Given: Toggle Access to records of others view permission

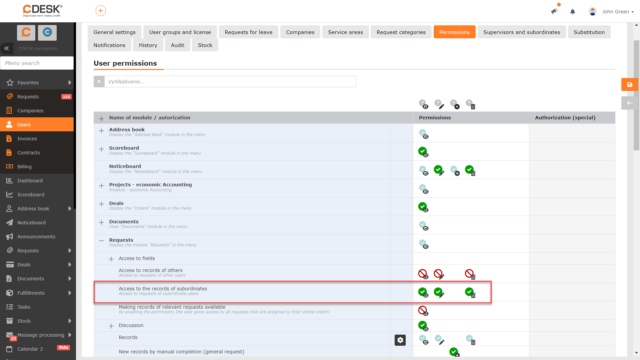Looking at the screenshot, I should pyautogui.click(x=423, y=274).
